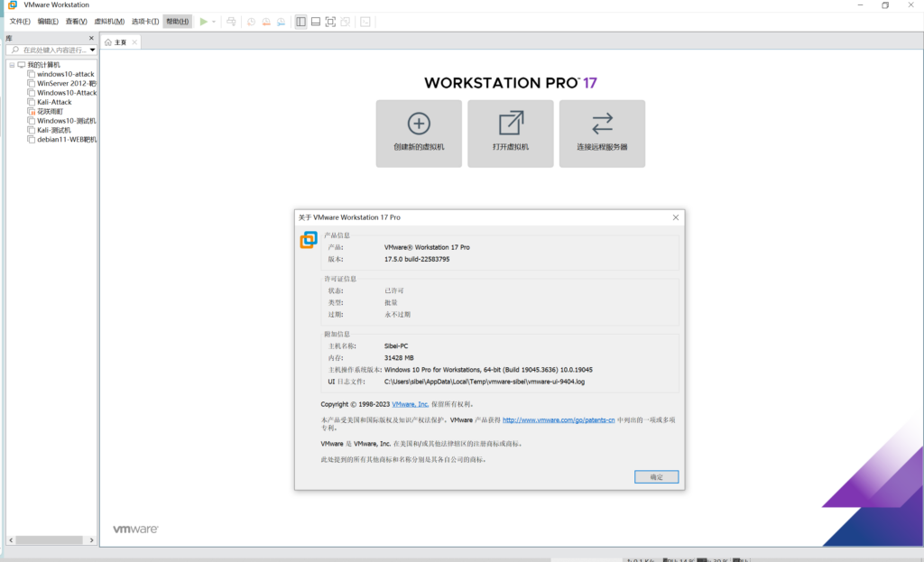Collapse the 我的计算机 tree node
The height and width of the screenshot is (562, 924).
pos(12,64)
